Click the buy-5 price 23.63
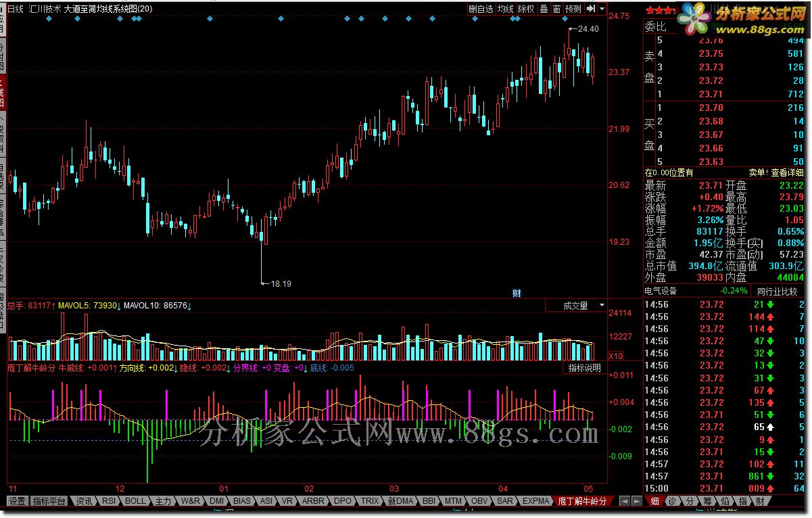Image resolution: width=812 pixels, height=518 pixels. click(x=711, y=162)
